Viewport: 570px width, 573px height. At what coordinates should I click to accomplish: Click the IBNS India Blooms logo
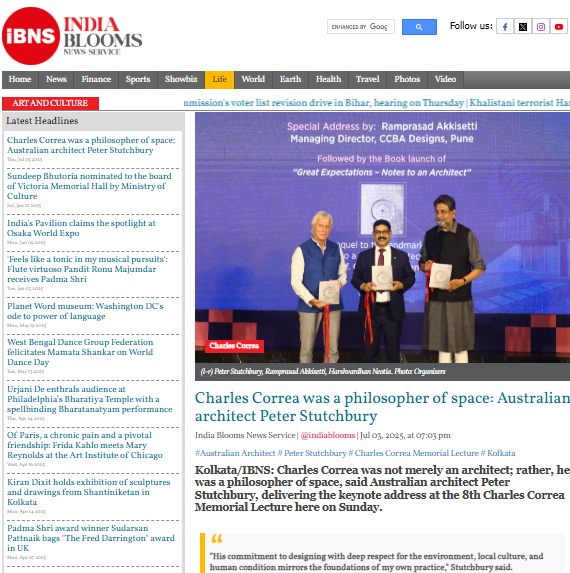point(72,36)
